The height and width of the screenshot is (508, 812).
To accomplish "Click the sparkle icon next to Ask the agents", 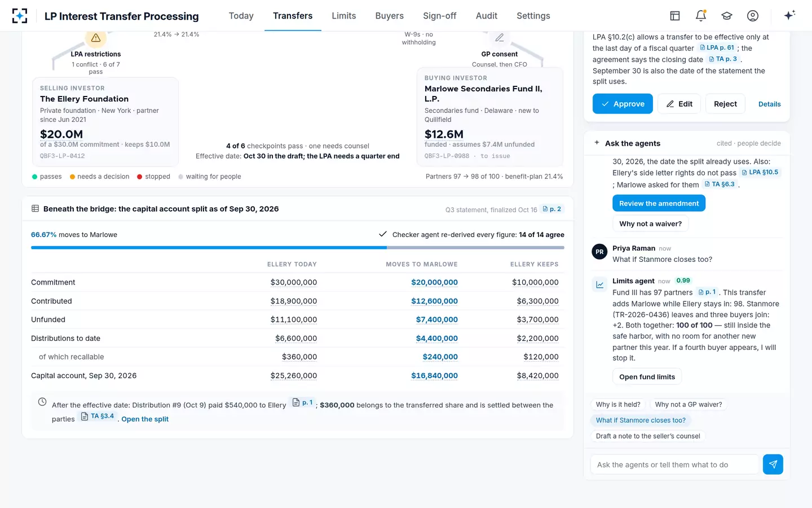I will [x=597, y=143].
